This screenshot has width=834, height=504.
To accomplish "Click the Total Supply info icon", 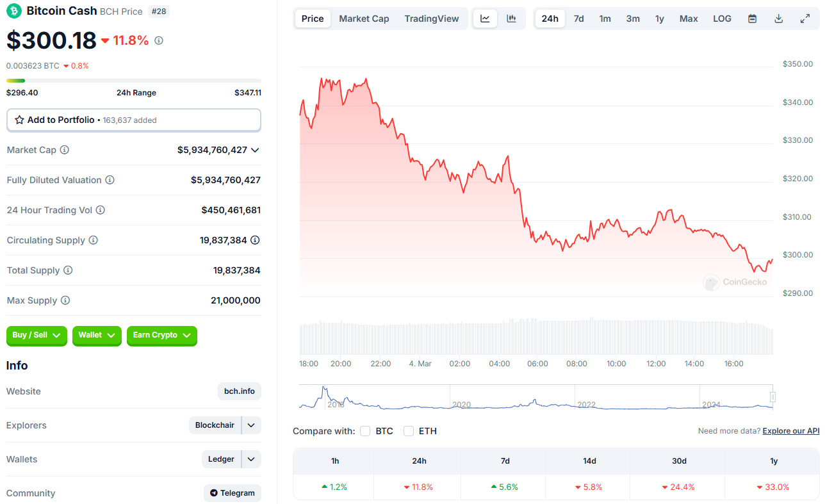I will tap(68, 270).
